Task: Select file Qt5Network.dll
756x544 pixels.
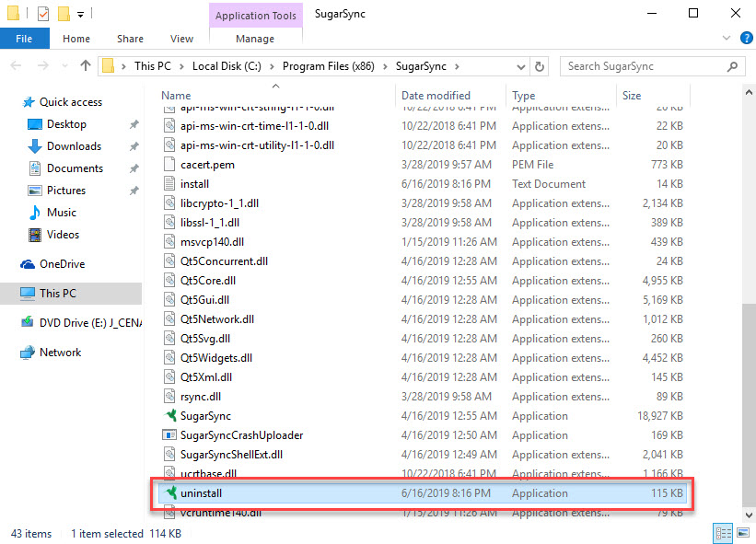Action: coord(217,319)
